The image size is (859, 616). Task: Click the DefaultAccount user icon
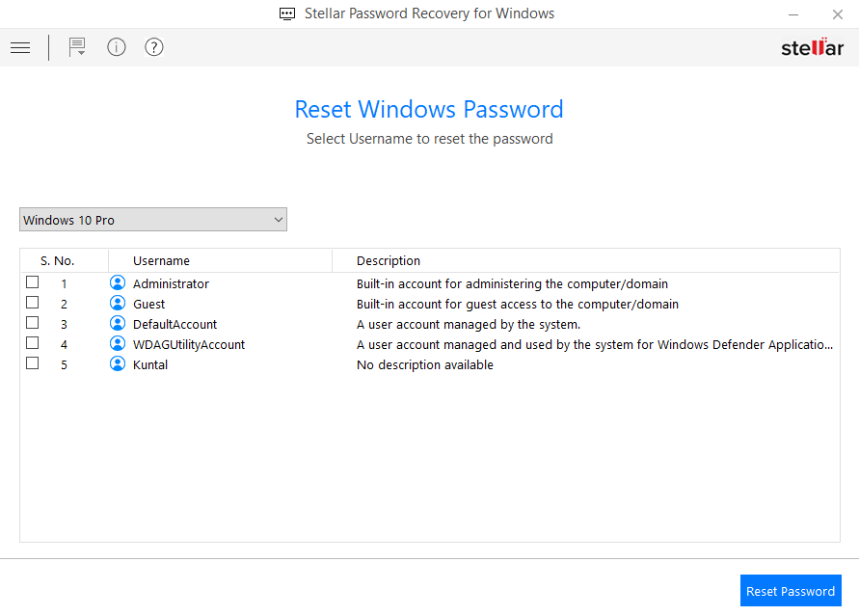tap(118, 323)
